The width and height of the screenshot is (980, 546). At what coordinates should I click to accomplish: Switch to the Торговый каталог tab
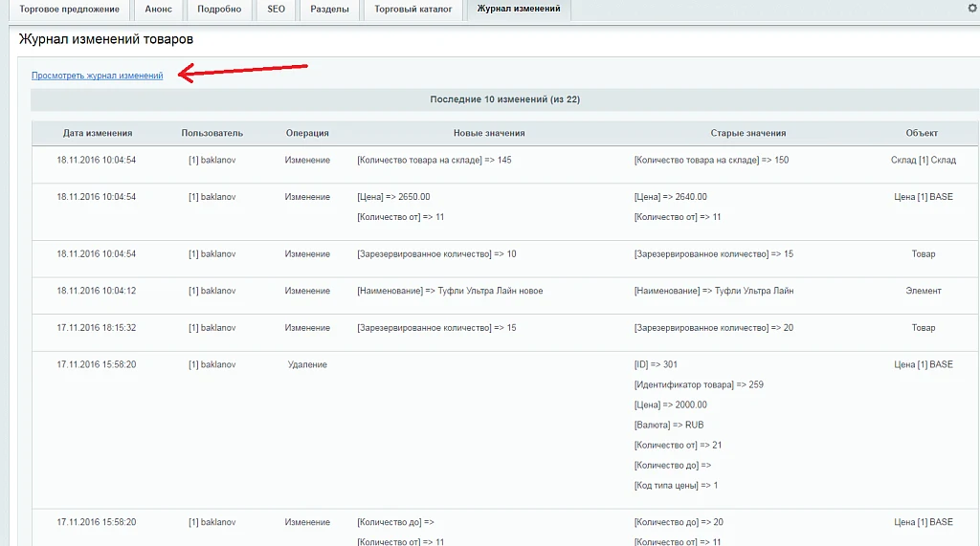click(413, 10)
